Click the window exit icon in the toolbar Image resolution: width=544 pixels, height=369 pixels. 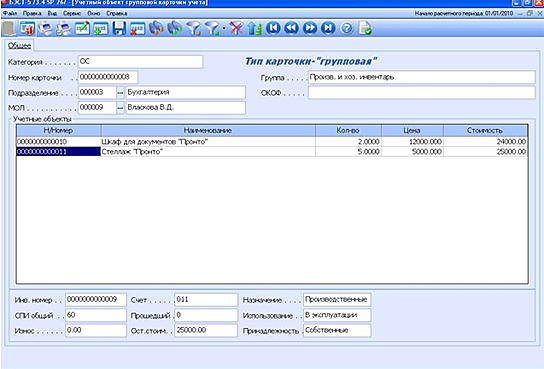27,28
